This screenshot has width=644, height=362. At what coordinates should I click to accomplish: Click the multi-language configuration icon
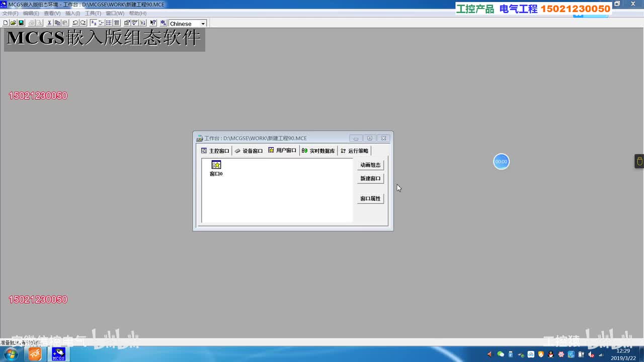coord(163,23)
